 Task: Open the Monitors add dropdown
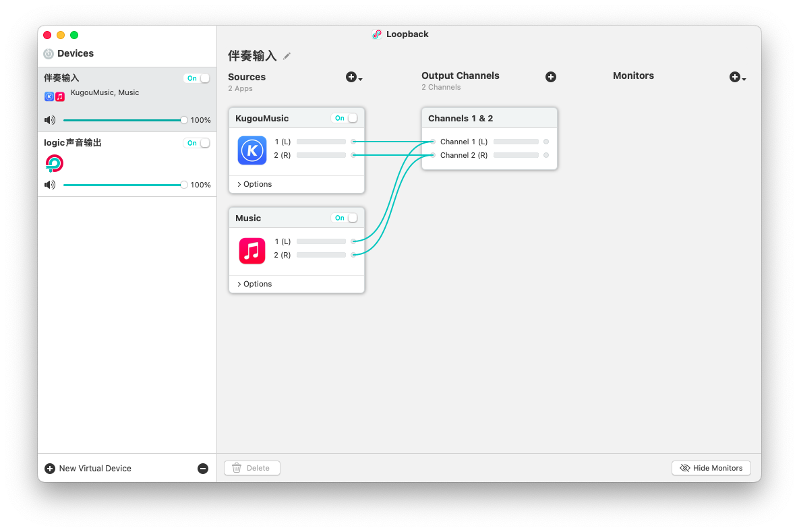click(738, 78)
